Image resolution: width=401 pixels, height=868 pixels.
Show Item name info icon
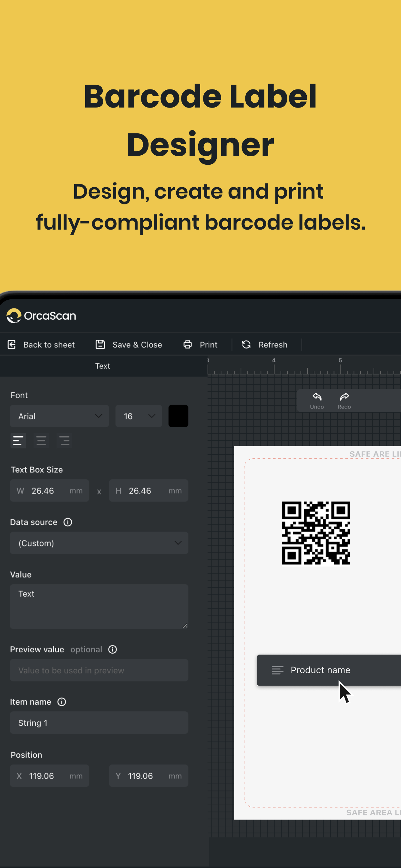(x=62, y=702)
